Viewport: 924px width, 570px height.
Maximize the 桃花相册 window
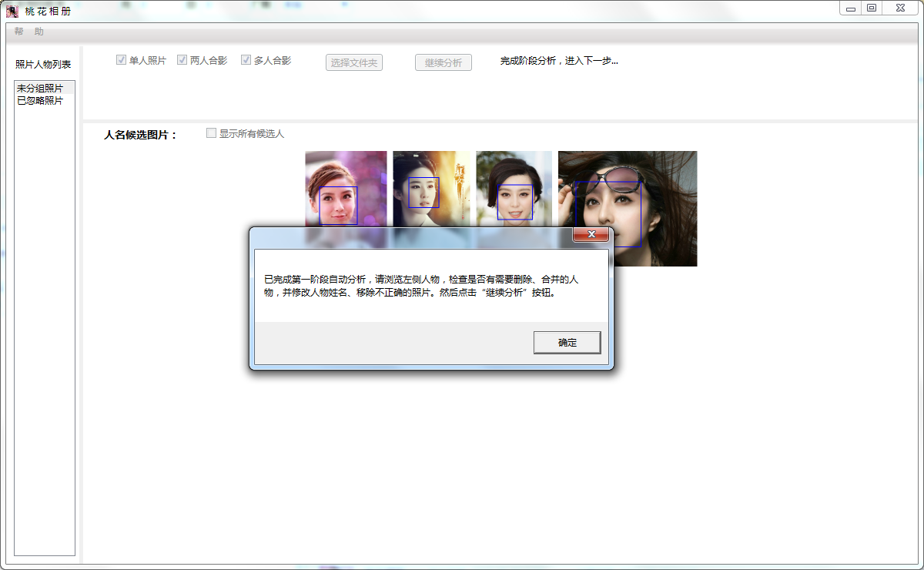click(x=872, y=8)
